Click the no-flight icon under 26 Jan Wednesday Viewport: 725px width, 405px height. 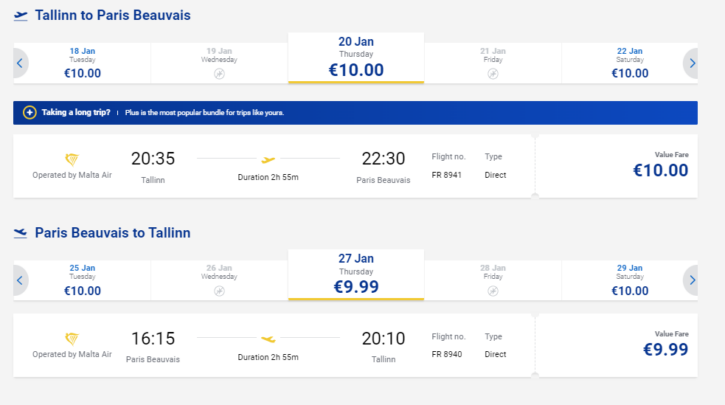tap(219, 291)
